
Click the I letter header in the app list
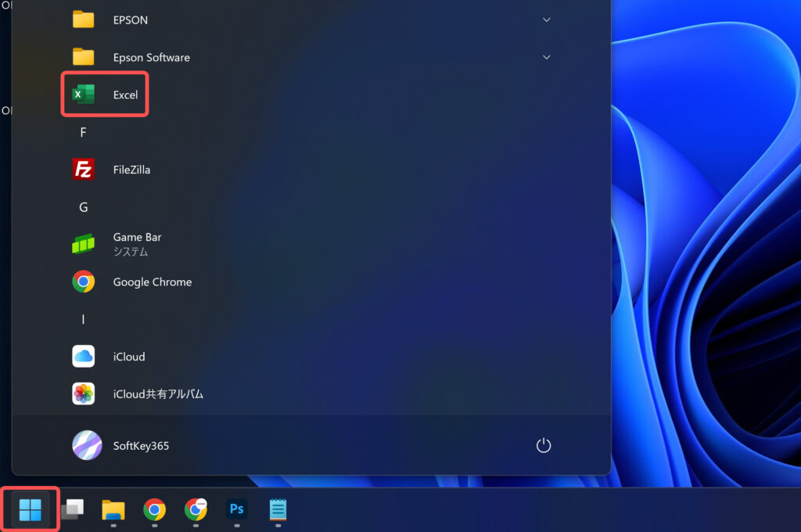pos(84,319)
